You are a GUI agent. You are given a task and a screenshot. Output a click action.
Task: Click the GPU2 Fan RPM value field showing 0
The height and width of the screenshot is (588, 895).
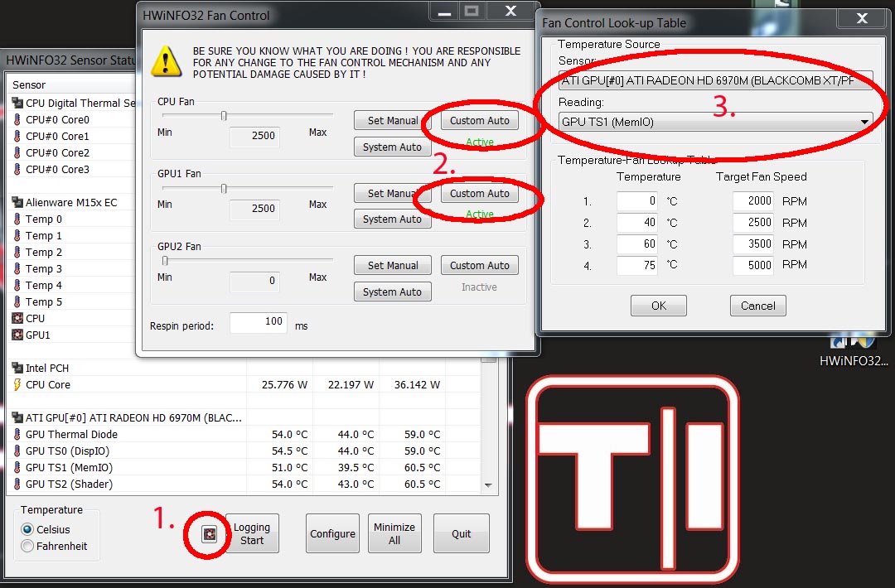(254, 281)
